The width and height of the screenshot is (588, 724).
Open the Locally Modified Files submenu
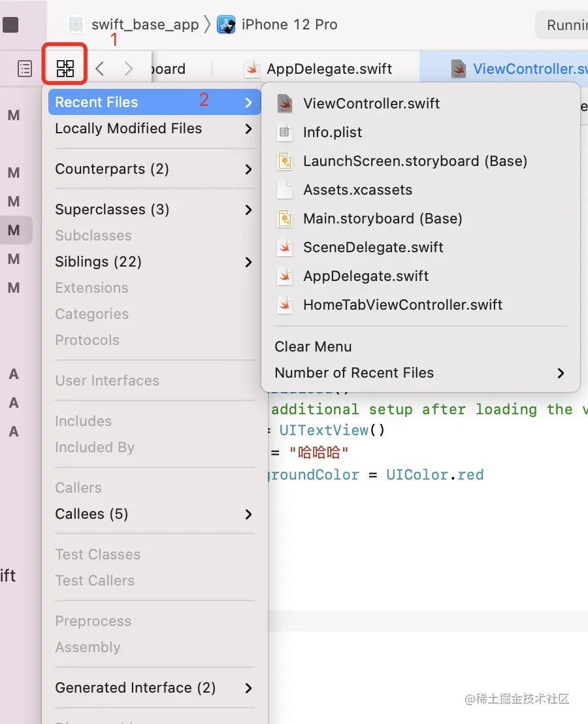click(x=155, y=128)
